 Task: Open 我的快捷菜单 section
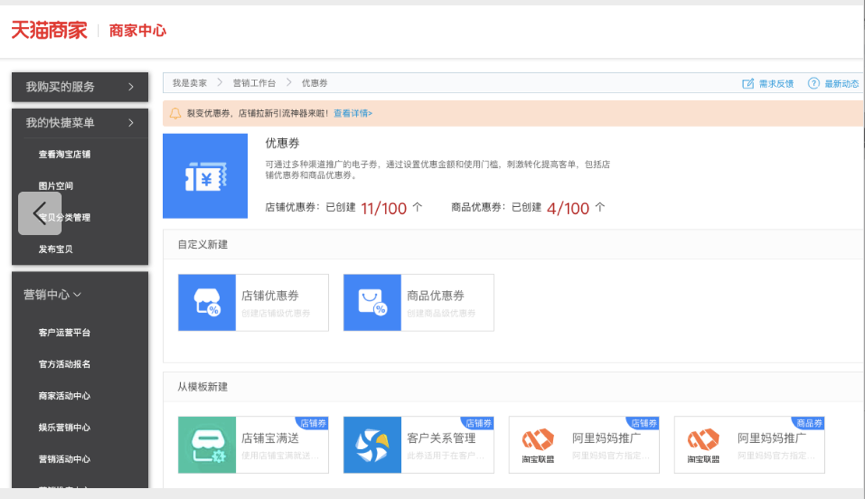pos(80,122)
